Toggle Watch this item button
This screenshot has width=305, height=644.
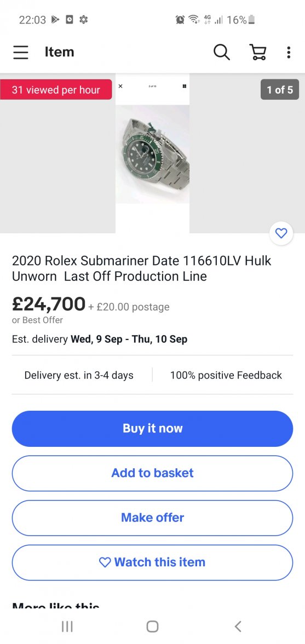[x=152, y=562]
